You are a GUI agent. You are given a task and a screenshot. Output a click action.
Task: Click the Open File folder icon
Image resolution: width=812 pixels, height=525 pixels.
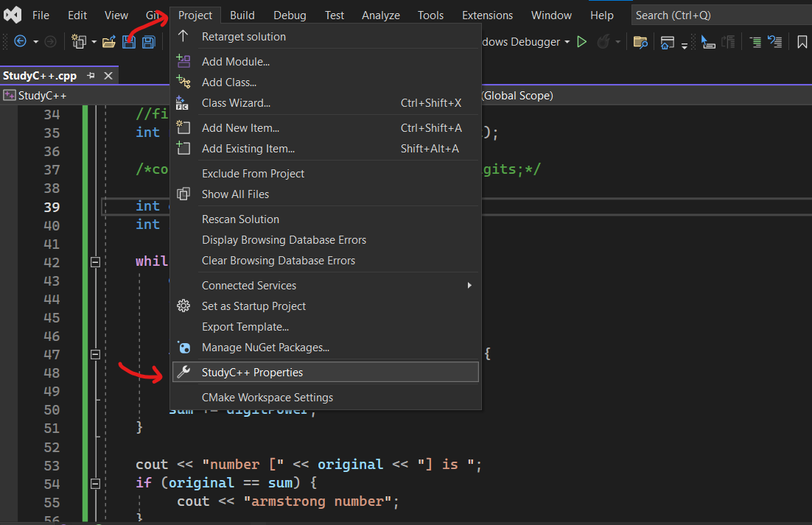click(109, 42)
